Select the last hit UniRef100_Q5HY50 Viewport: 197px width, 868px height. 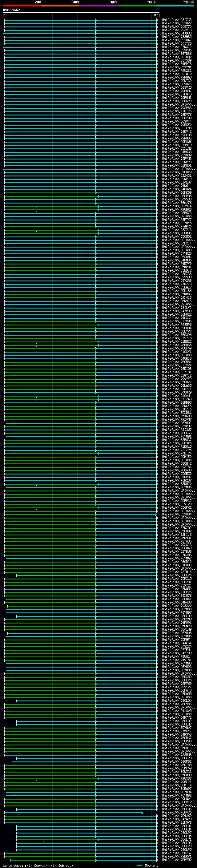(177, 860)
